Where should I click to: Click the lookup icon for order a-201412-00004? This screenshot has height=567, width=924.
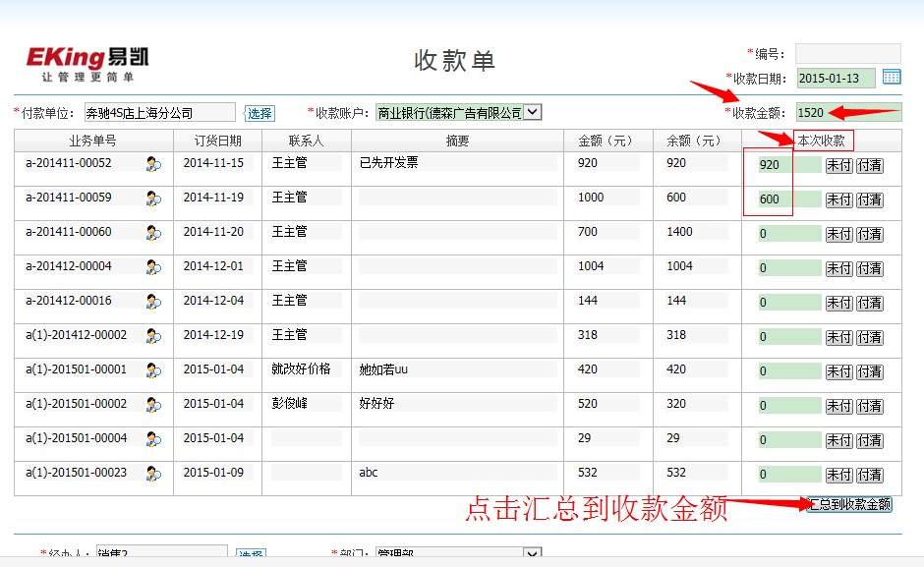pyautogui.click(x=153, y=267)
